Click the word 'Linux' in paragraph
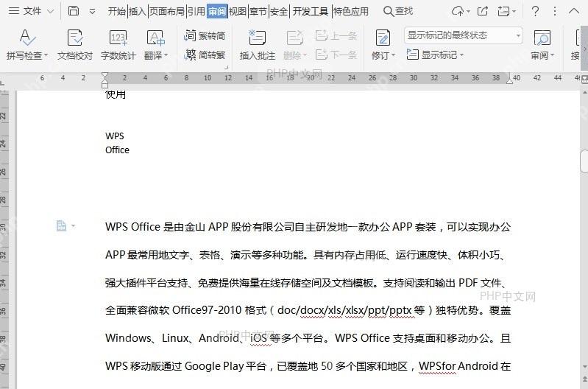This screenshot has width=588, height=389. (x=174, y=338)
